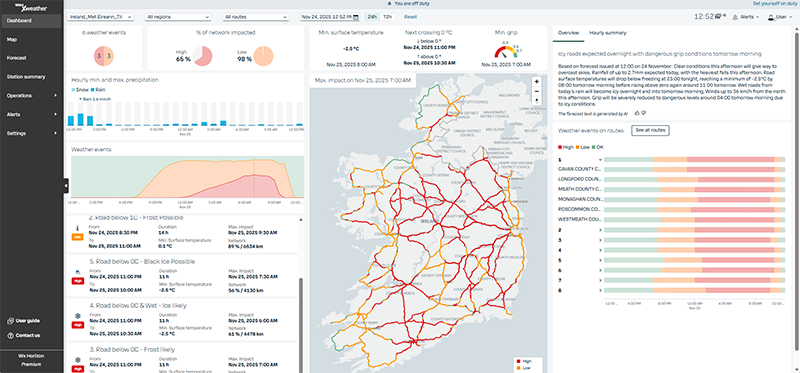Viewport: 800px width, 373px height.
Task: Click the weather events count pie chart
Action: click(104, 56)
